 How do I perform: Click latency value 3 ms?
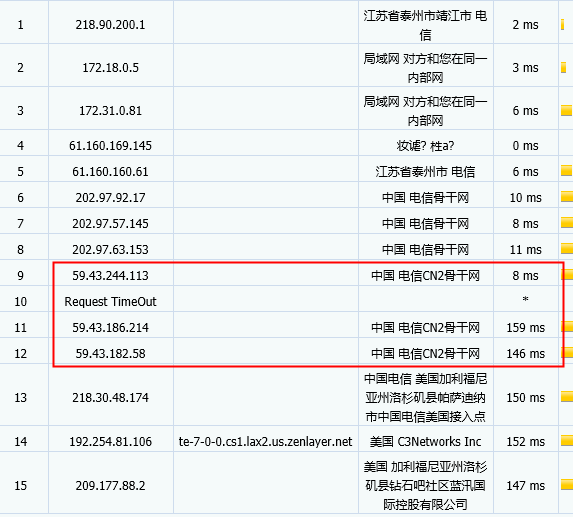pyautogui.click(x=525, y=68)
